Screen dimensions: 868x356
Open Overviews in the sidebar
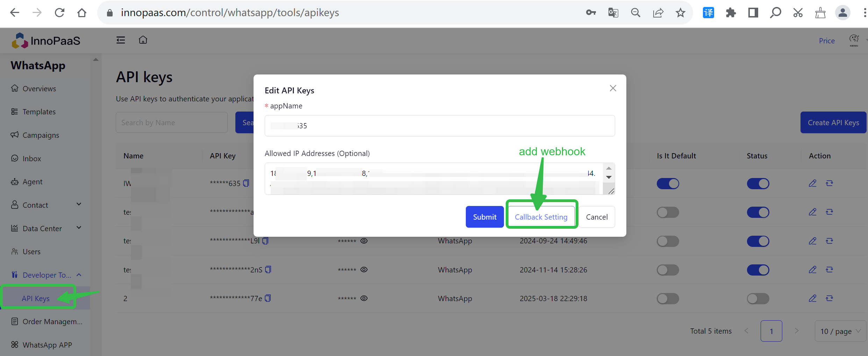[x=39, y=88]
